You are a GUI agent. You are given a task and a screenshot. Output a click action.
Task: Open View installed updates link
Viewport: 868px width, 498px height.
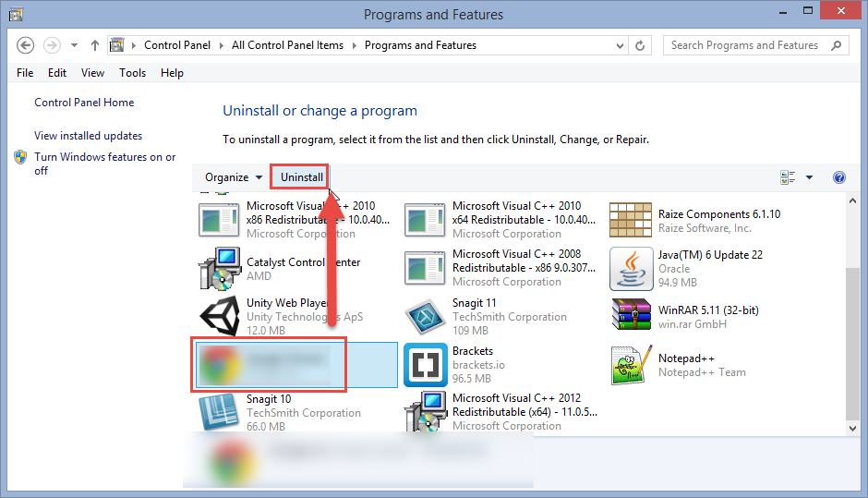[x=89, y=136]
